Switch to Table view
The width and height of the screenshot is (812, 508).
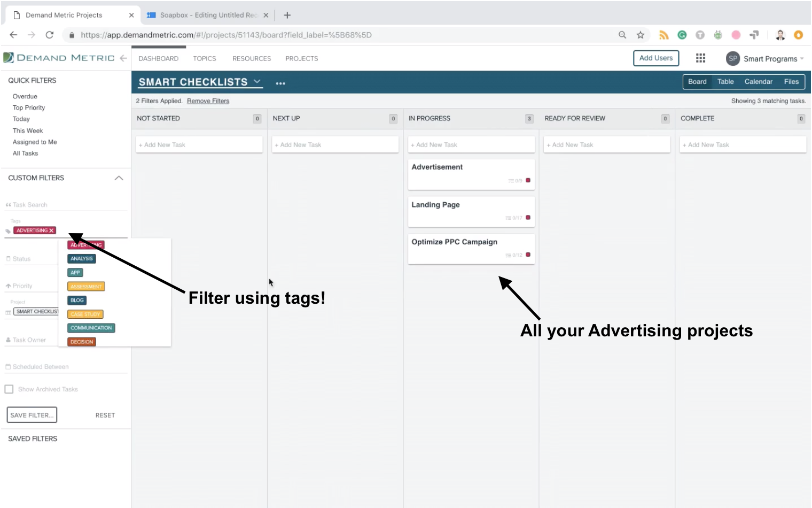tap(725, 82)
